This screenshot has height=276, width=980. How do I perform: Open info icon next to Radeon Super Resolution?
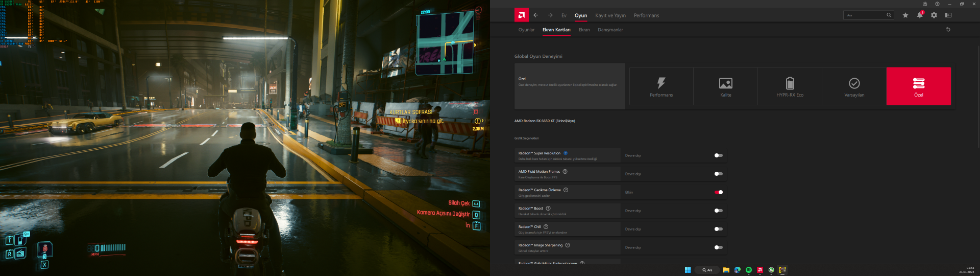point(566,153)
